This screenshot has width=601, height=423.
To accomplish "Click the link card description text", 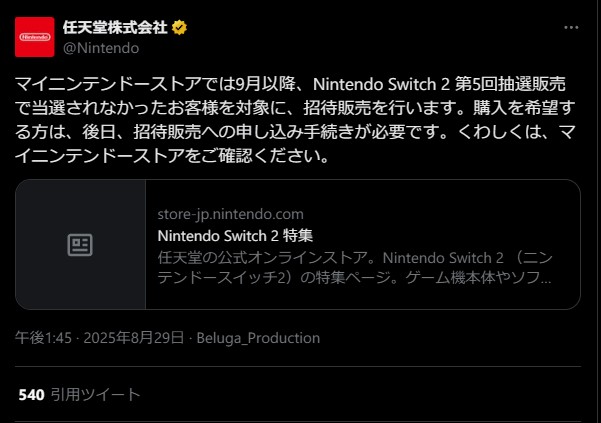I will [355, 267].
